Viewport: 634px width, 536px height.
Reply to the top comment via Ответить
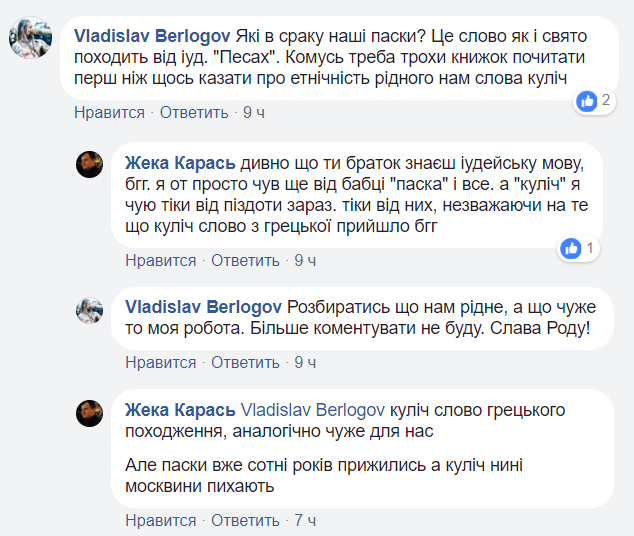pyautogui.click(x=194, y=113)
